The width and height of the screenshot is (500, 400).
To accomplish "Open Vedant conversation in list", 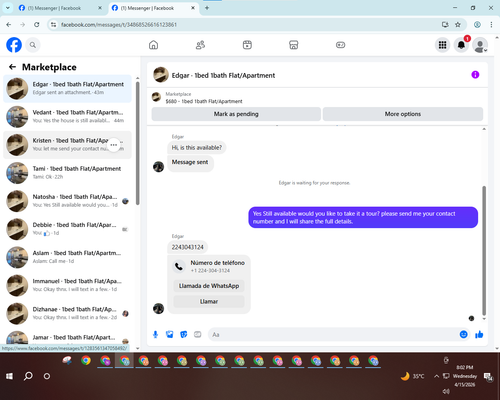I will coord(67,117).
